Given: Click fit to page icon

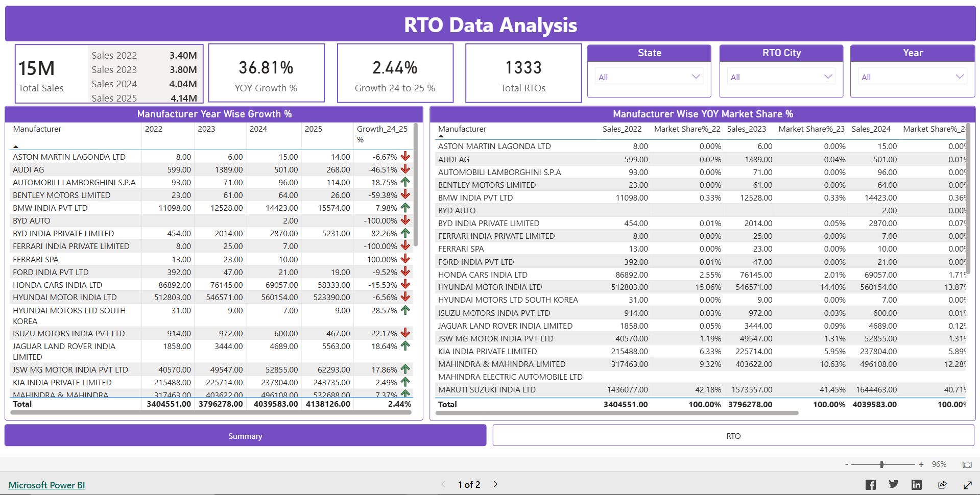Looking at the screenshot, I should 967,464.
